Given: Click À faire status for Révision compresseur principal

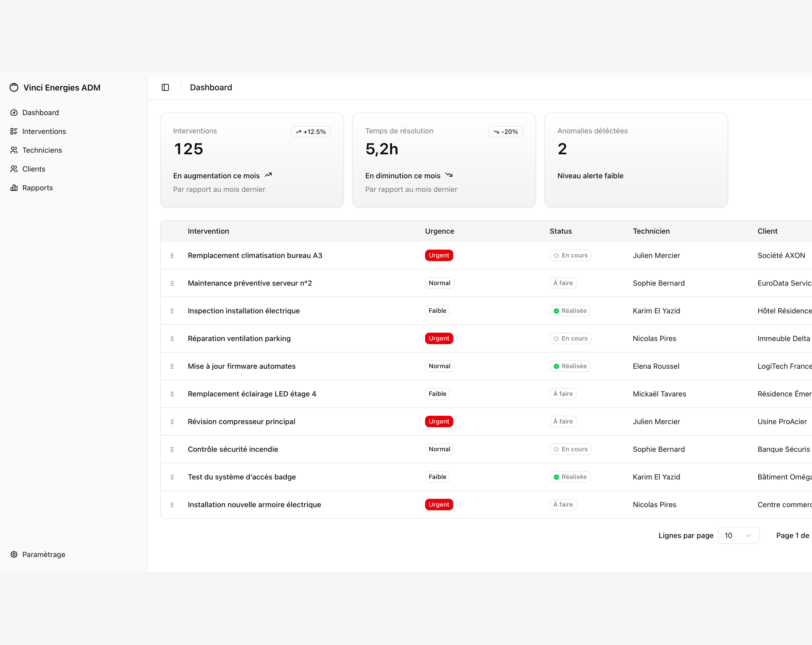Looking at the screenshot, I should pos(563,422).
